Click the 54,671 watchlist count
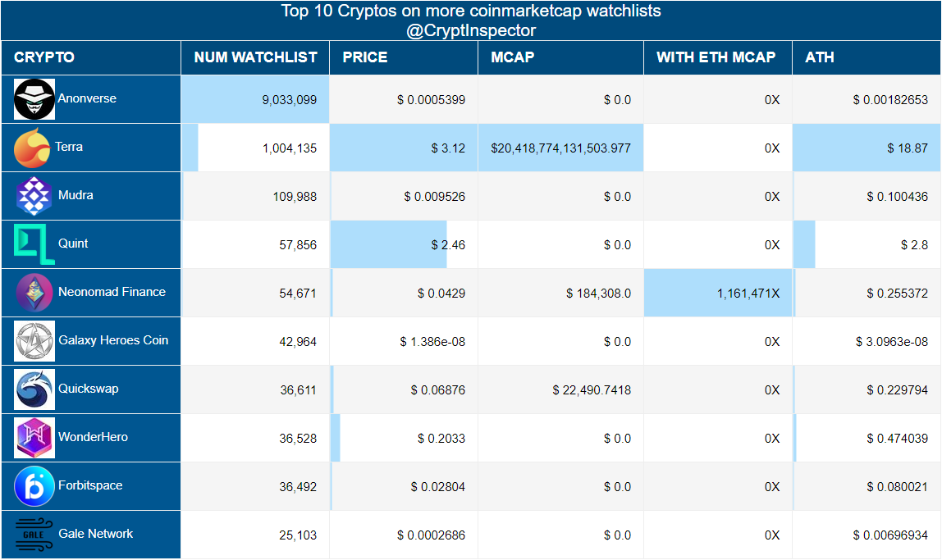 click(298, 294)
